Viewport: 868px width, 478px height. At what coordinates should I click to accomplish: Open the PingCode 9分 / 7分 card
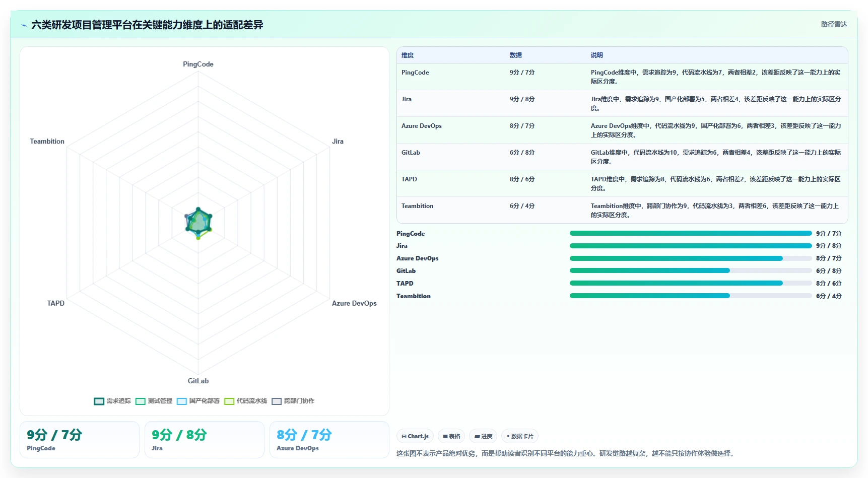click(x=80, y=440)
